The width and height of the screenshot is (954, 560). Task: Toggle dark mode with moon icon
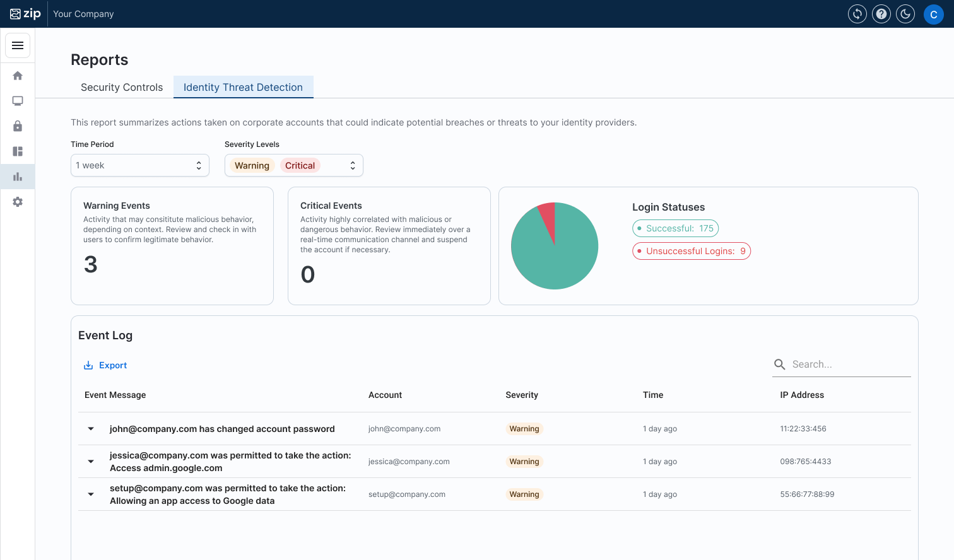coord(905,14)
